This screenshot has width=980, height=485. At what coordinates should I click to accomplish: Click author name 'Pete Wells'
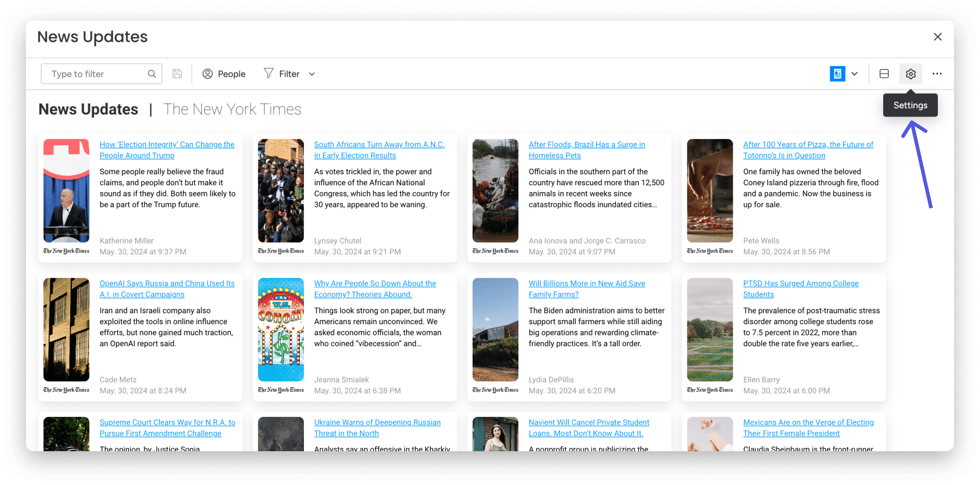click(761, 241)
